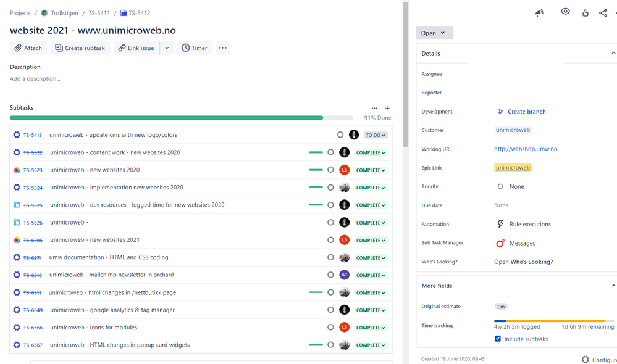Click the vertical scrollbar of the issue pane
Screen dimensions: 617x364
click(x=406, y=75)
